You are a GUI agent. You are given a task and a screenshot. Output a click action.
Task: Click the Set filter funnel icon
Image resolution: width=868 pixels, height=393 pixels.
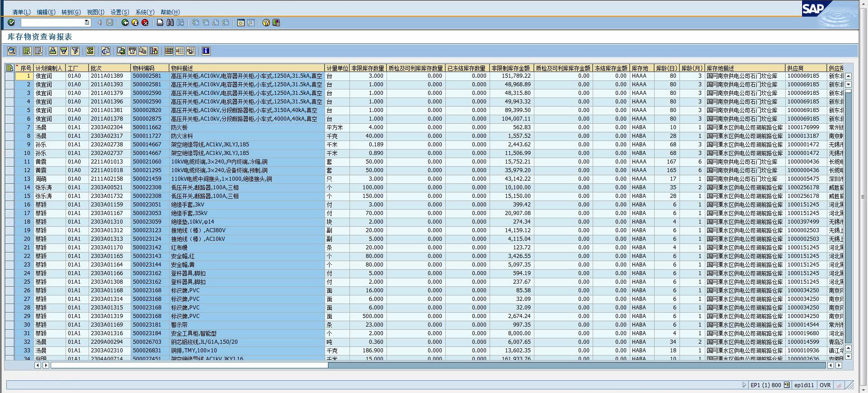(x=75, y=51)
